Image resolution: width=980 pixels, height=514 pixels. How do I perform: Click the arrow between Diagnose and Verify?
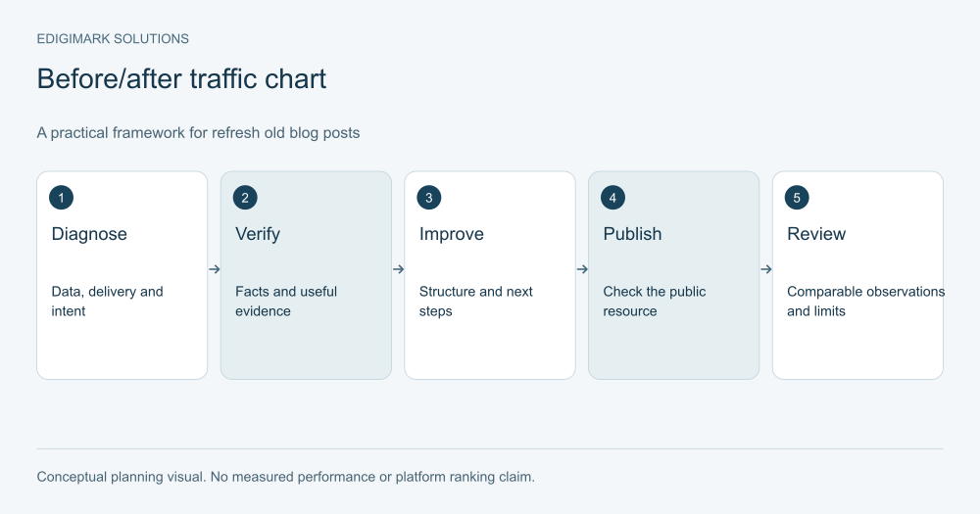[x=215, y=269]
